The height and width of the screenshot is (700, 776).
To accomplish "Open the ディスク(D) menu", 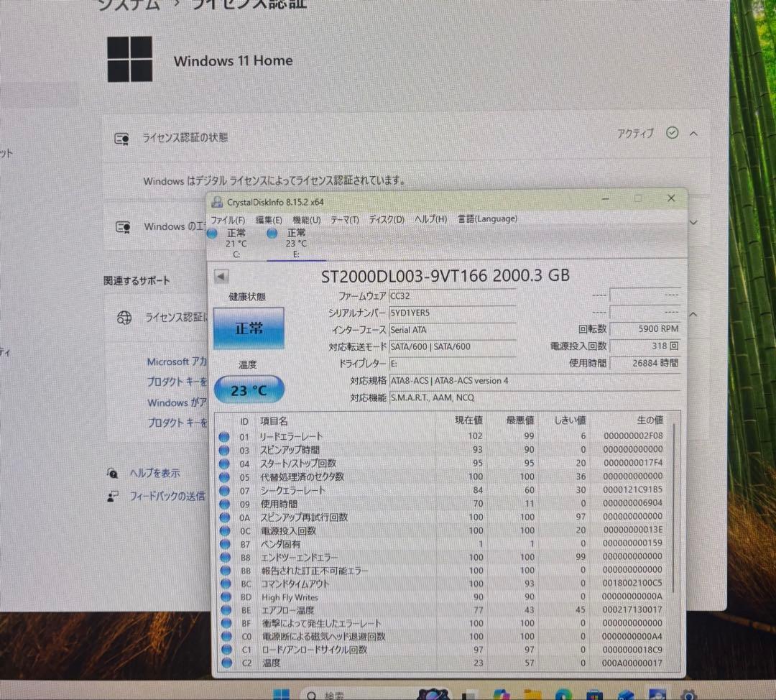I will 387,219.
